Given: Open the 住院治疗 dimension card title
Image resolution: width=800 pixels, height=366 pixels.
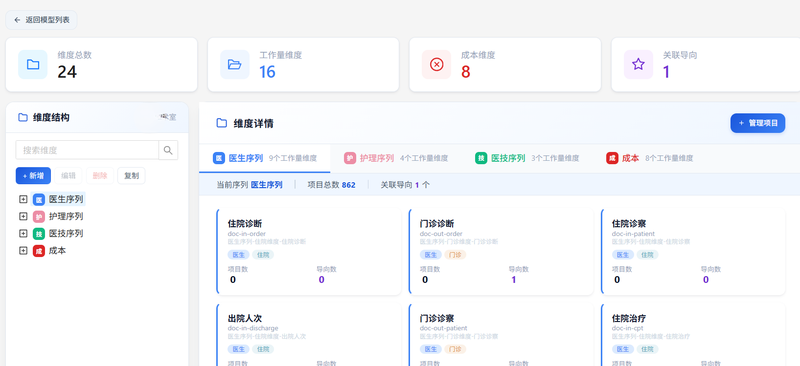Looking at the screenshot, I should pyautogui.click(x=629, y=318).
